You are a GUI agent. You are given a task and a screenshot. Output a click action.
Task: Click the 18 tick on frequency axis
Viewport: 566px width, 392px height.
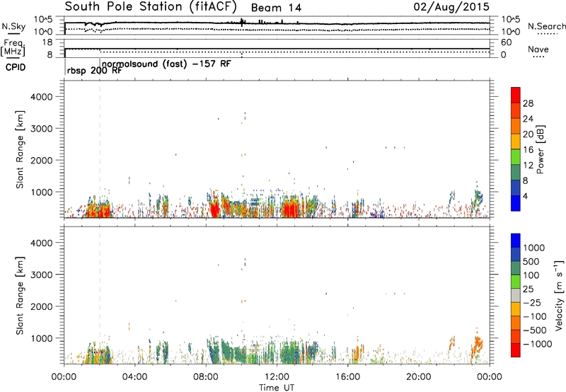pos(47,42)
